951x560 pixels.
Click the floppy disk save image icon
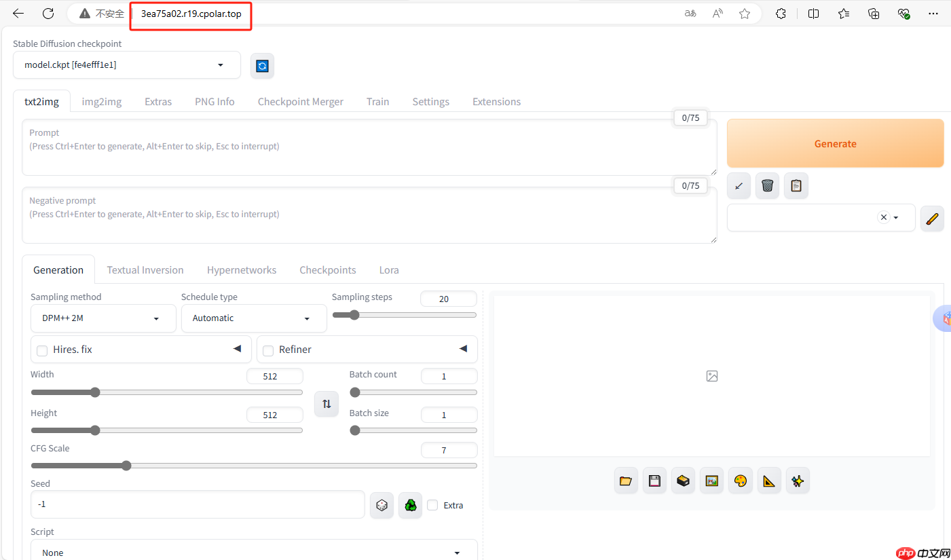coord(654,481)
